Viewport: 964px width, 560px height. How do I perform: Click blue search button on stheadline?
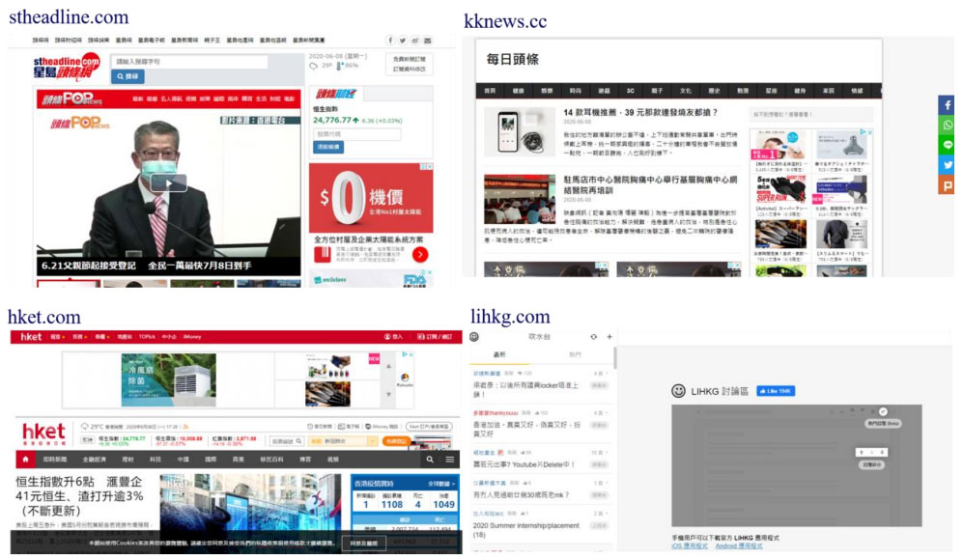click(128, 76)
